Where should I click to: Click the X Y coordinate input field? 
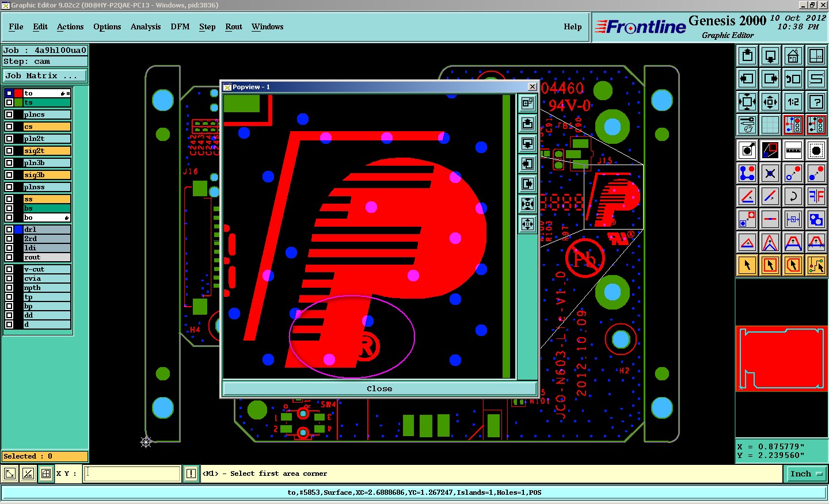[132, 474]
